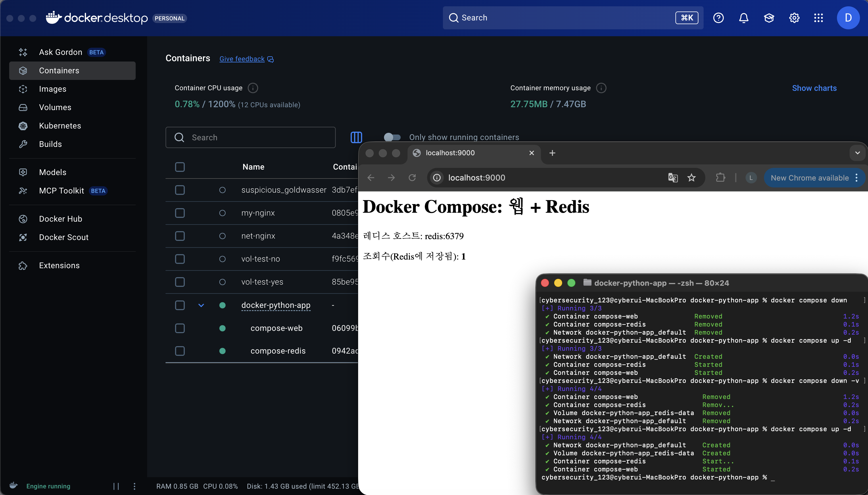Open the Chrome tab search dropdown arrow
Screen dimensions: 868x495
point(857,153)
